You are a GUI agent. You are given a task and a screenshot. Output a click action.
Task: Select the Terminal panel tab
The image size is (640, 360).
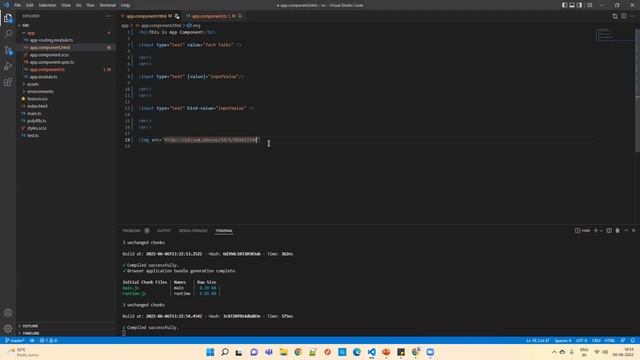224,231
